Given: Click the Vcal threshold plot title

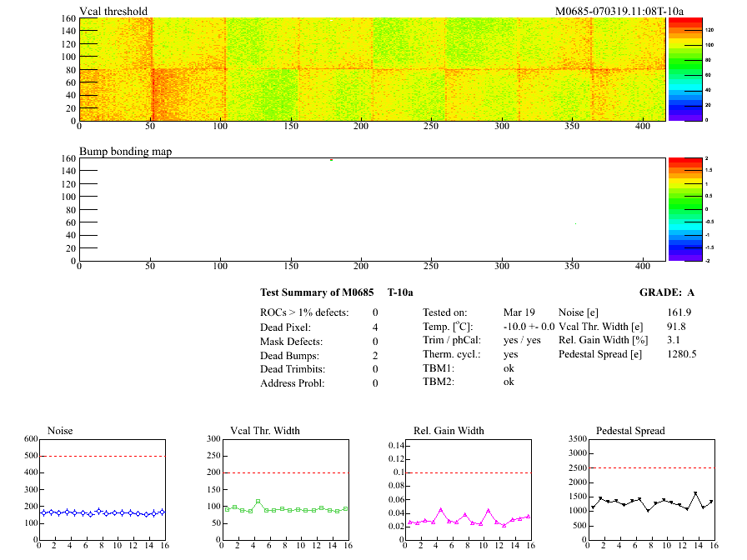Looking at the screenshot, I should coord(113,11).
